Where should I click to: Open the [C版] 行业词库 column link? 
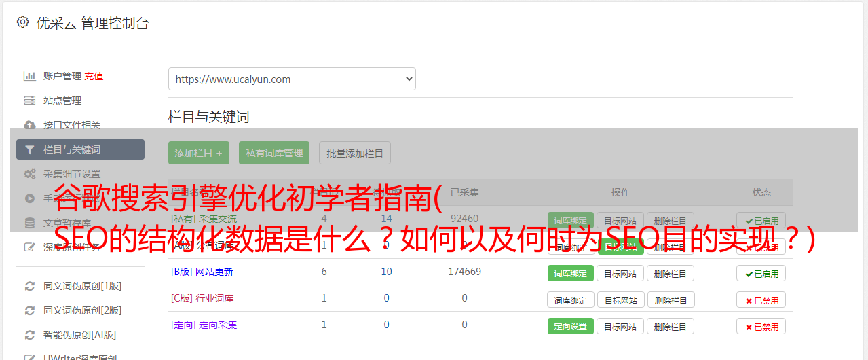click(202, 298)
